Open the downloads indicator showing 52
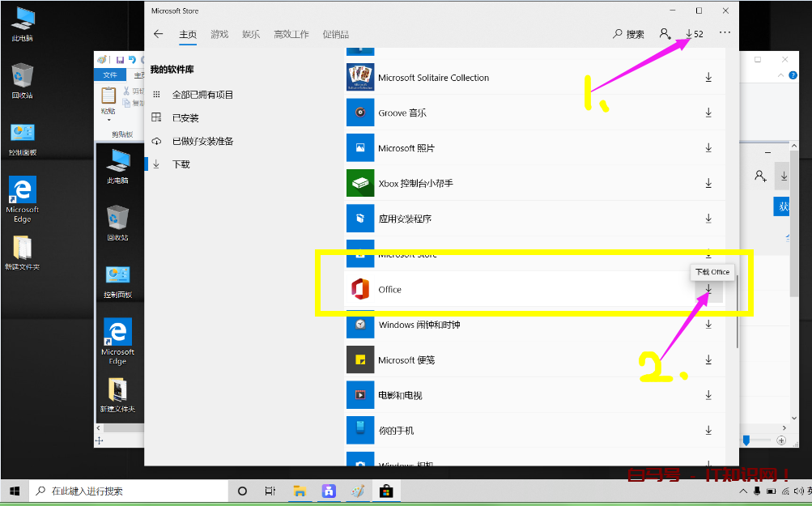This screenshot has height=506, width=812. tap(694, 34)
